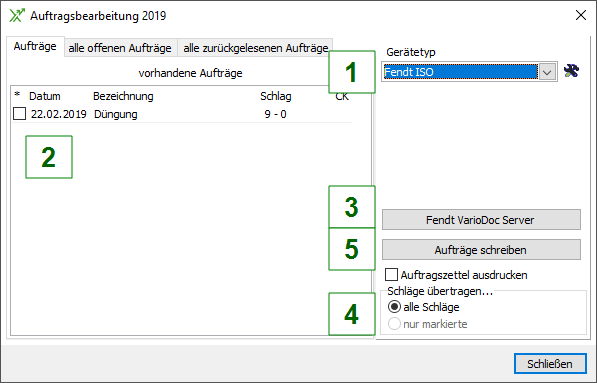
Task: Enable Auftragszettel ausdrucken checkbox
Action: [x=391, y=274]
